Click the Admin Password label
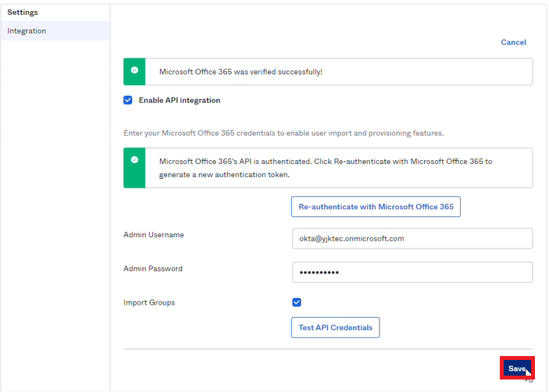 tap(152, 269)
